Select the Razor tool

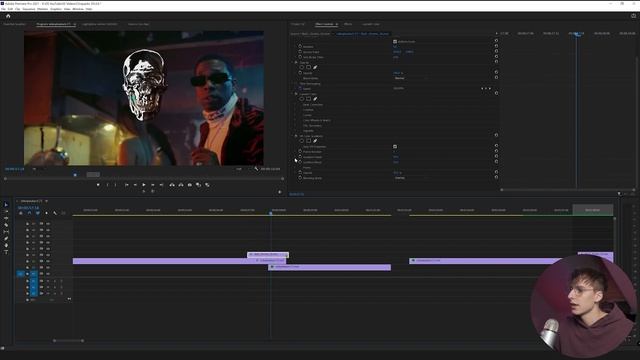click(6, 225)
